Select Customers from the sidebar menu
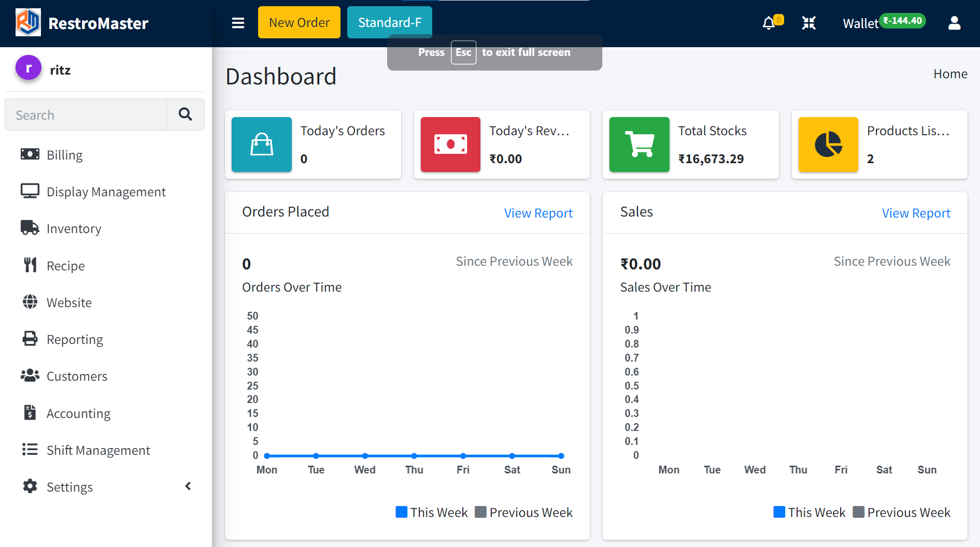Image resolution: width=980 pixels, height=547 pixels. pos(77,376)
